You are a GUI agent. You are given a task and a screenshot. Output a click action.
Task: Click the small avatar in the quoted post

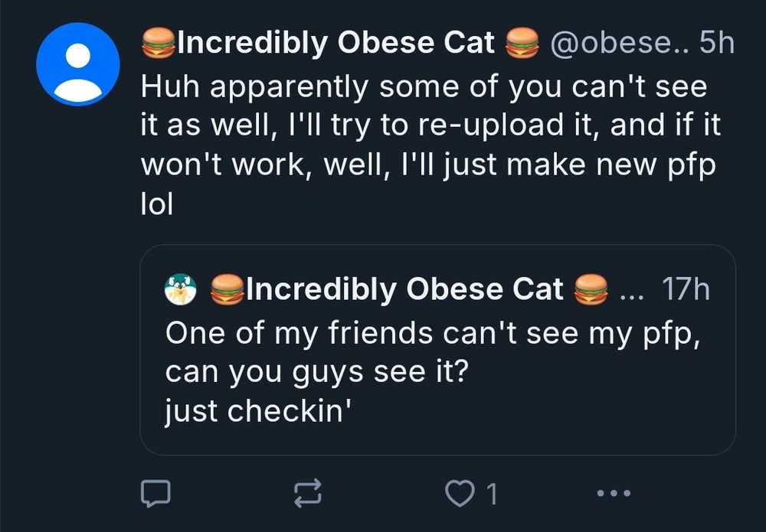[x=181, y=289]
